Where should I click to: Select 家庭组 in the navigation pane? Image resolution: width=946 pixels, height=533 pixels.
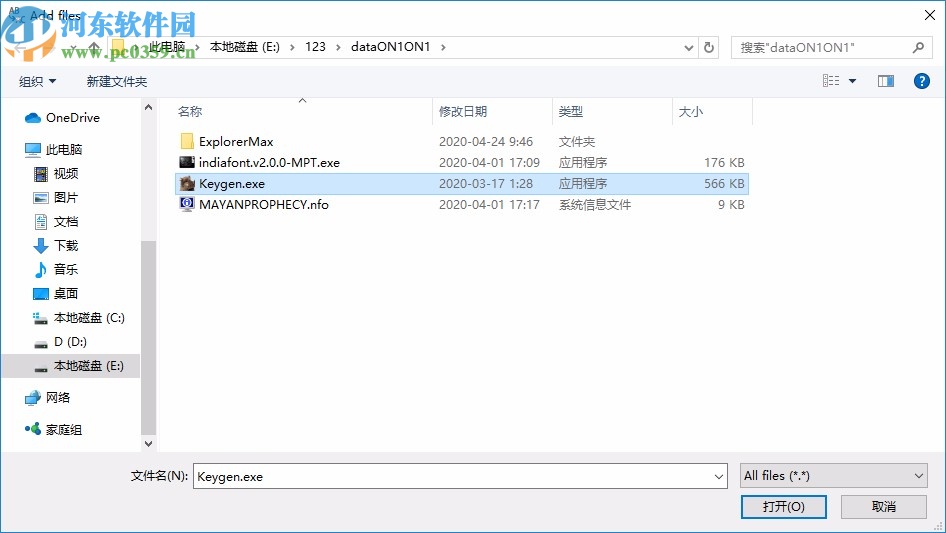click(64, 430)
